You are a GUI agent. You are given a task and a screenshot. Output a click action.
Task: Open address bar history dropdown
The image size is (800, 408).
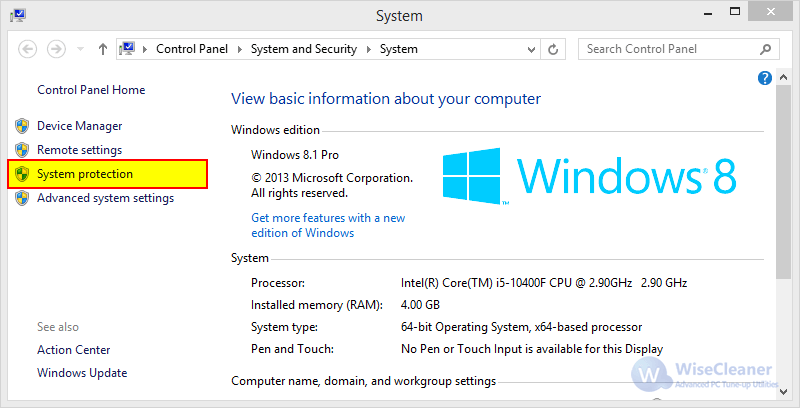(x=531, y=49)
